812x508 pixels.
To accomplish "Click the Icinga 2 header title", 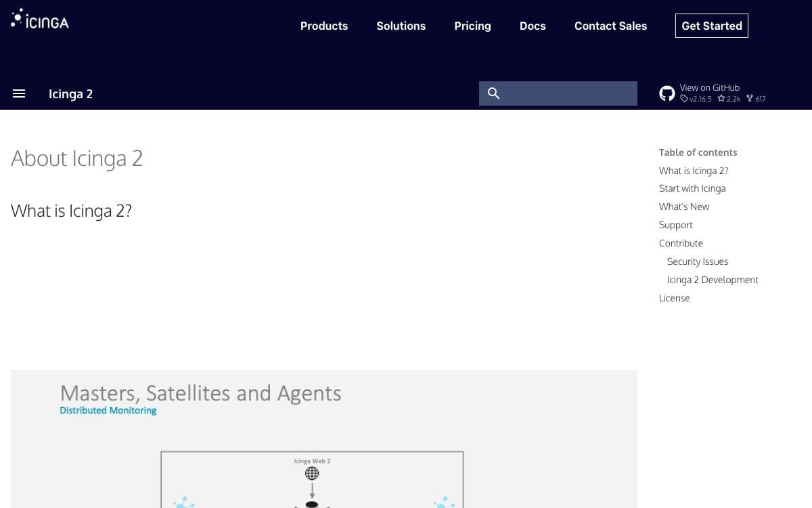I will pyautogui.click(x=70, y=94).
